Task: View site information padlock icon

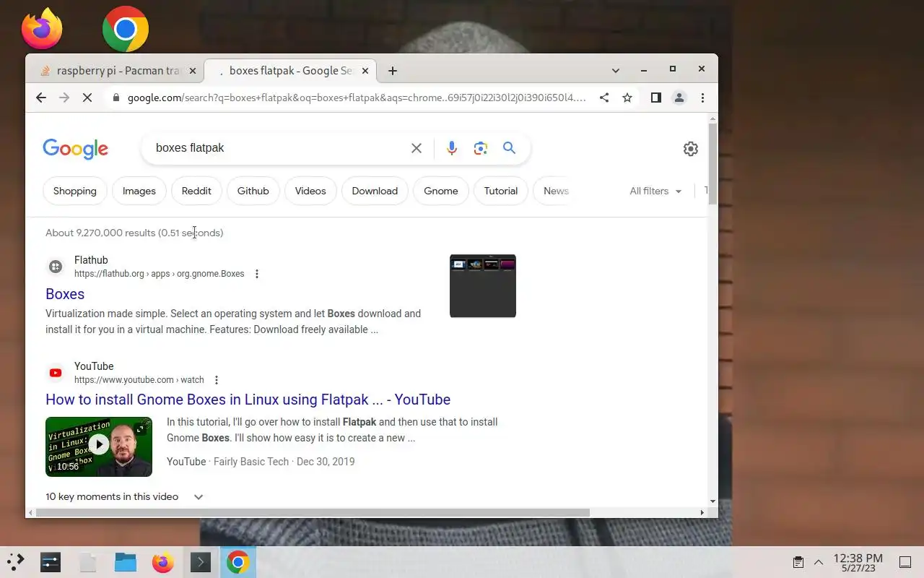Action: click(115, 98)
